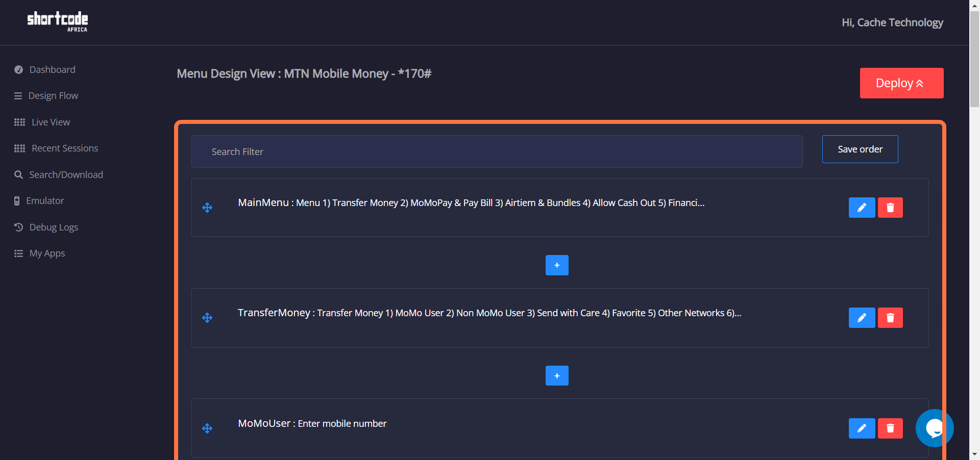Open Design Flow in sidebar
The height and width of the screenshot is (460, 980).
[x=53, y=96]
